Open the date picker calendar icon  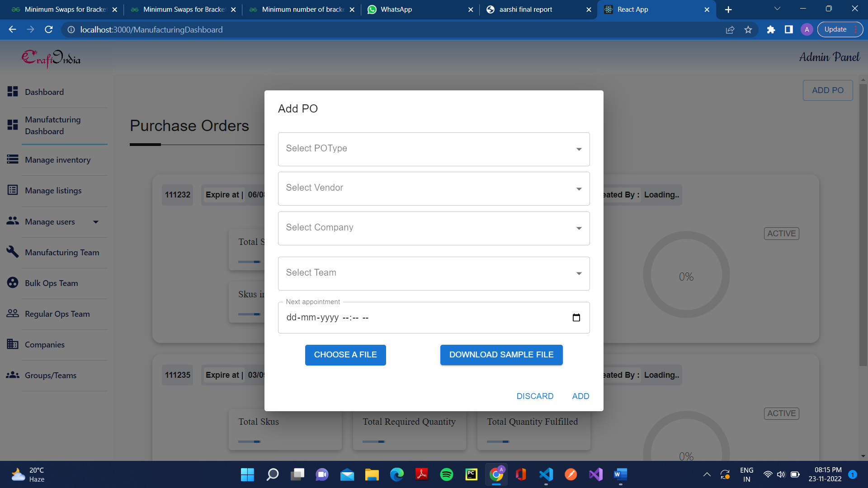tap(576, 317)
